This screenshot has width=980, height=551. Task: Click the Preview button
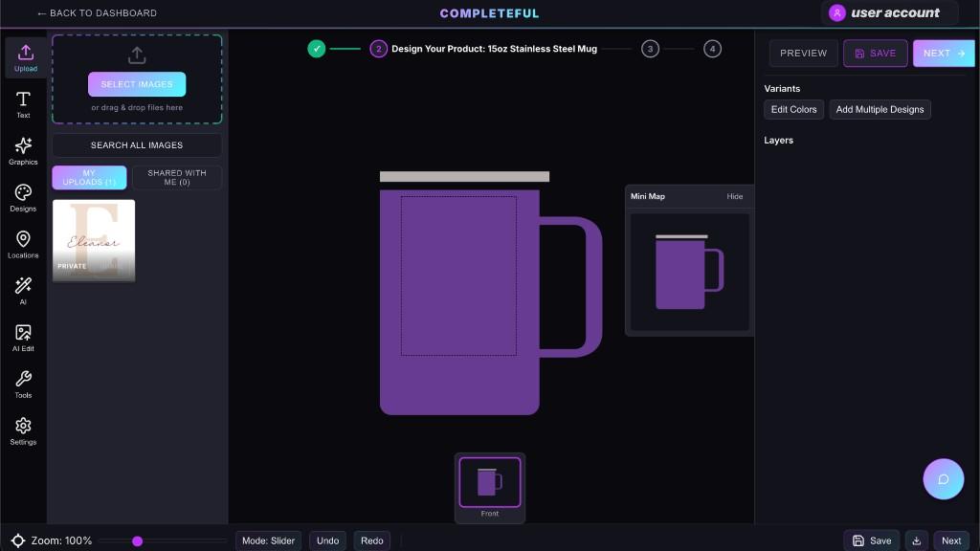(803, 53)
